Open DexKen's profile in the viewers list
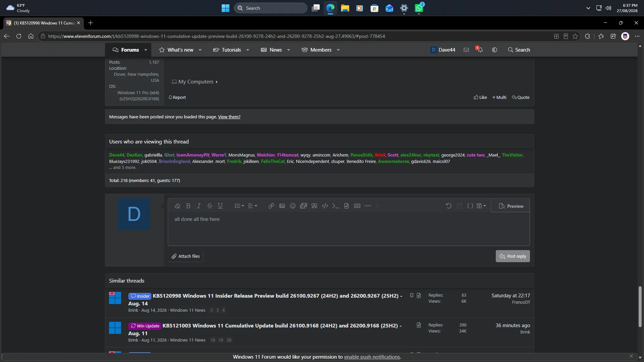This screenshot has width=644, height=362. pyautogui.click(x=135, y=155)
